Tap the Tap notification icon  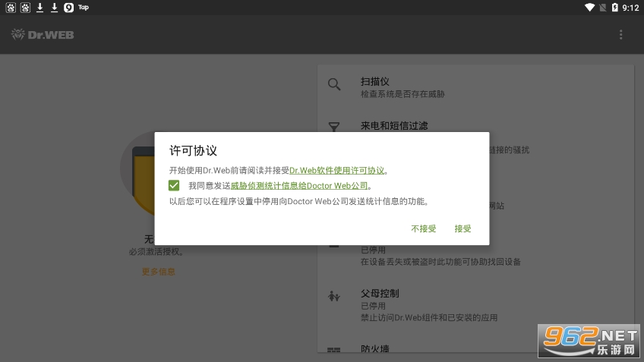[x=84, y=8]
